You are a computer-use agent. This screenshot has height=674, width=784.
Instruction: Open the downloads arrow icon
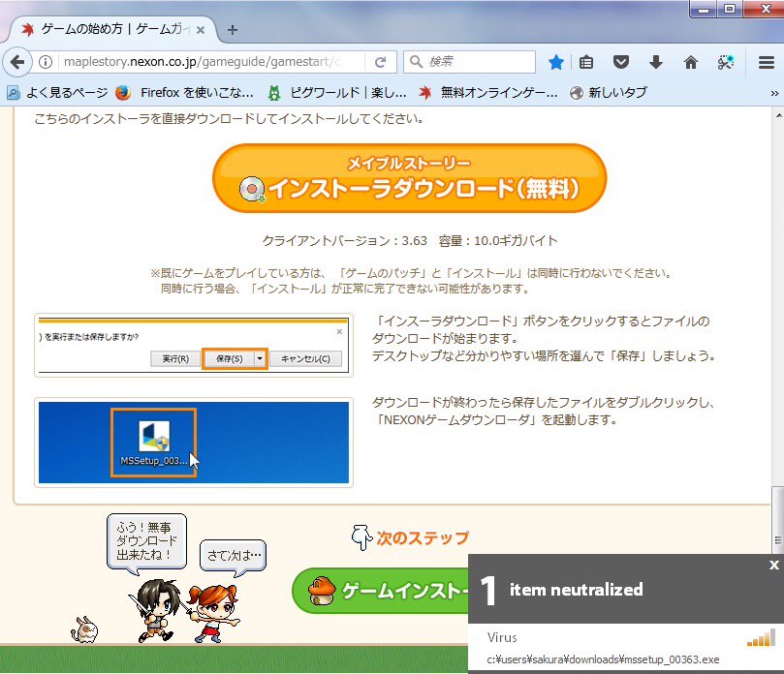point(655,62)
